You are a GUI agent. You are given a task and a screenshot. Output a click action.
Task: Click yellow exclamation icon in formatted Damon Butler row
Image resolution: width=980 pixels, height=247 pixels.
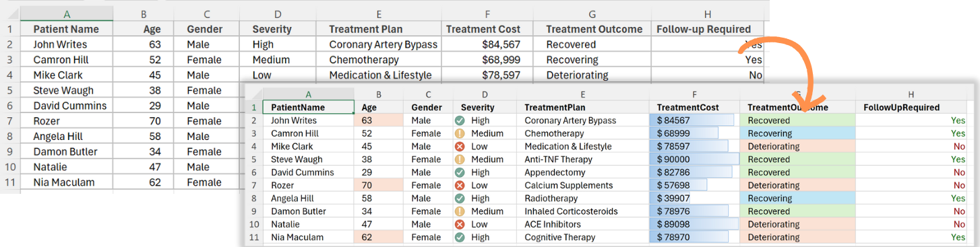[x=460, y=211]
